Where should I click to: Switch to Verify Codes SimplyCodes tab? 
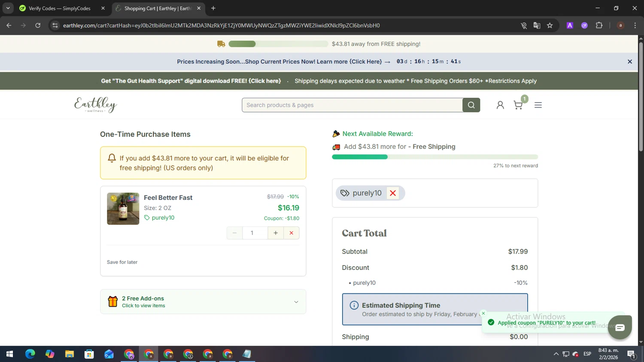click(59, 8)
